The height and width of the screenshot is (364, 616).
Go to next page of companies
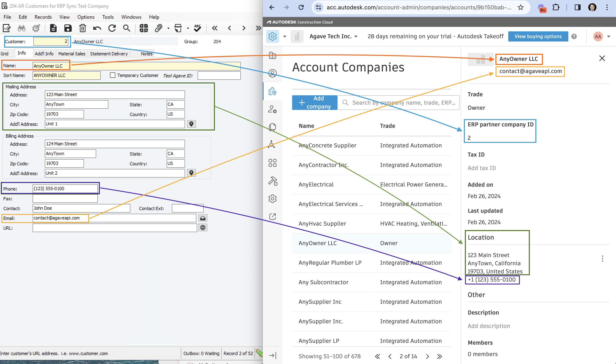[x=427, y=356]
